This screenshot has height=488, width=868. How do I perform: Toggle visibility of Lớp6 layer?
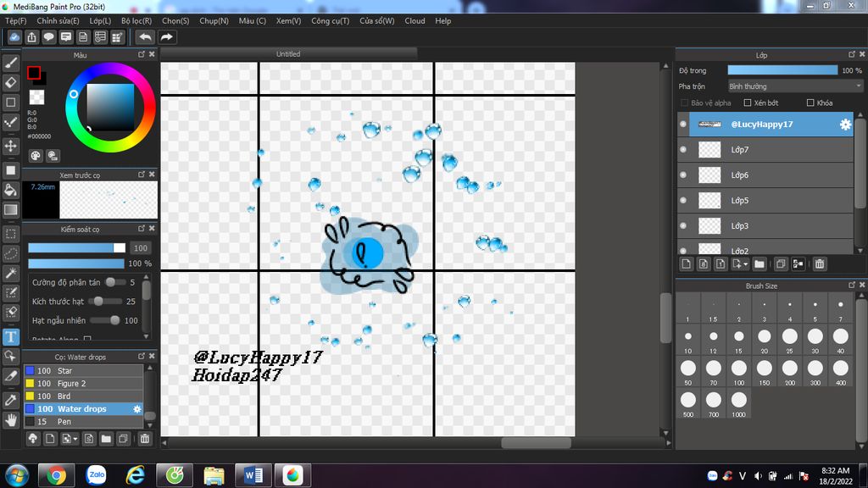[683, 175]
